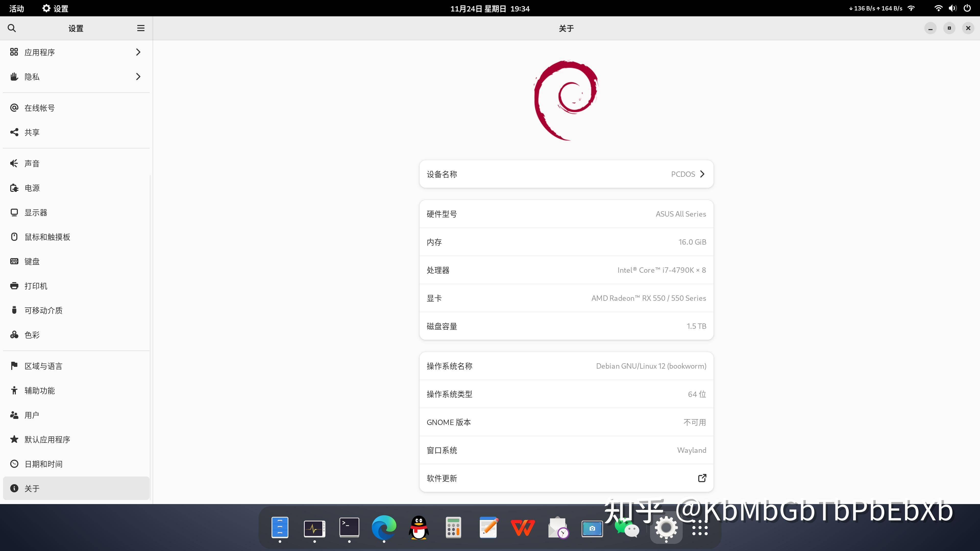The height and width of the screenshot is (551, 980).
Task: Click the GNOME 版本 '不可用' value
Action: 695,422
